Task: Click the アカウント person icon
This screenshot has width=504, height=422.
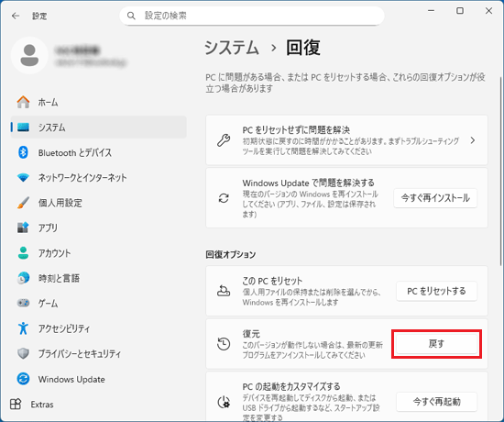Action: (x=23, y=252)
